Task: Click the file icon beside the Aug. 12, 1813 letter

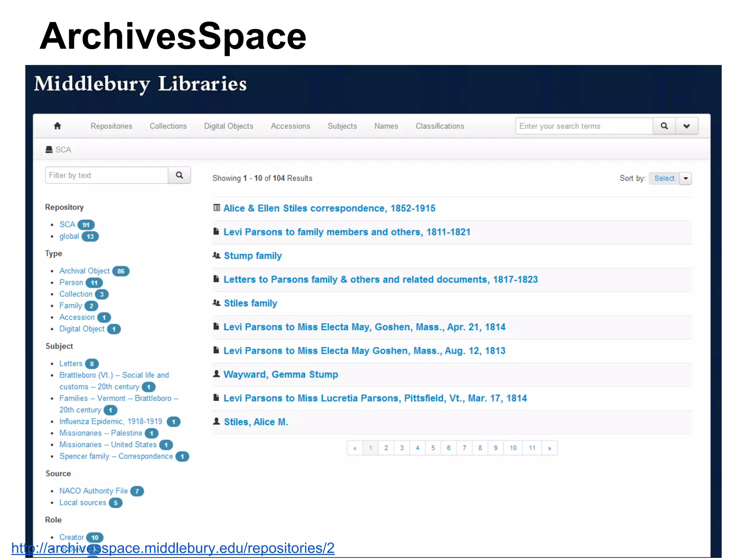Action: click(x=216, y=350)
